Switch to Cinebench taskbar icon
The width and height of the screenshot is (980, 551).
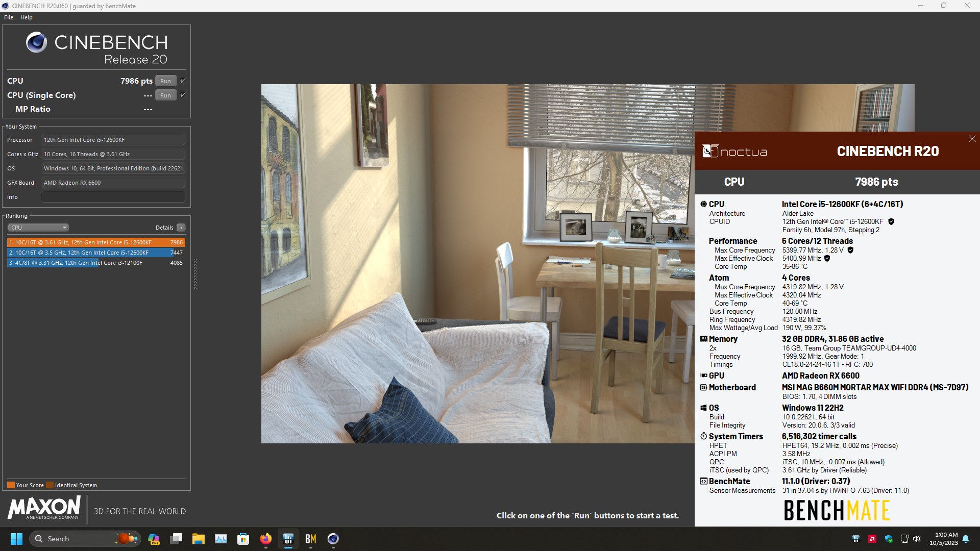point(333,539)
